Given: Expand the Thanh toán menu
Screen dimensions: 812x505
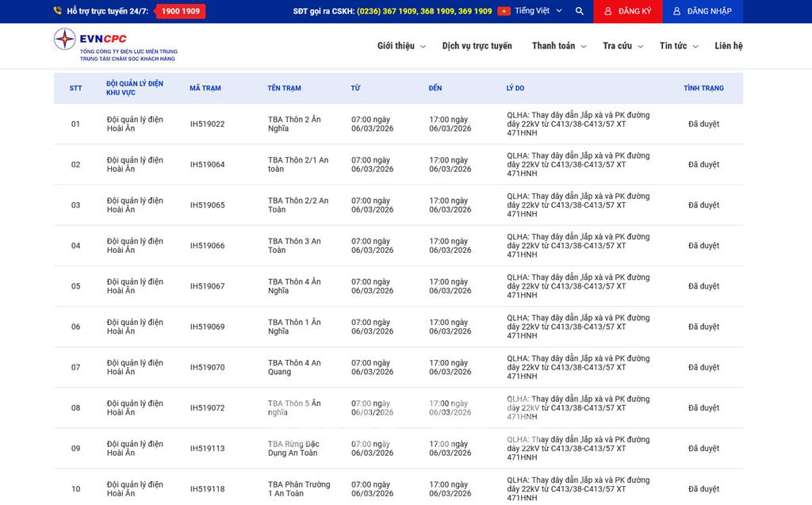Looking at the screenshot, I should click(x=558, y=46).
